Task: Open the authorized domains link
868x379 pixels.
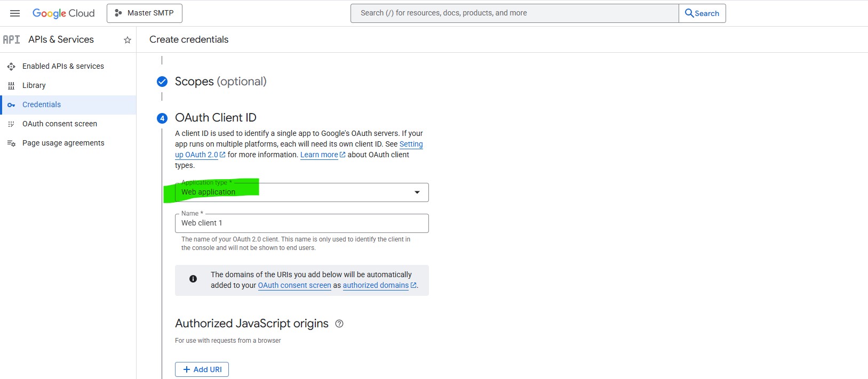Action: pos(376,285)
